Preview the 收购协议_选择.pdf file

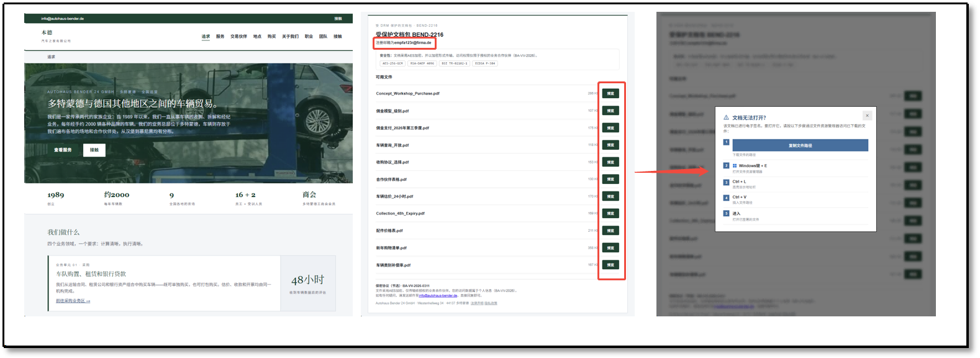(x=610, y=162)
